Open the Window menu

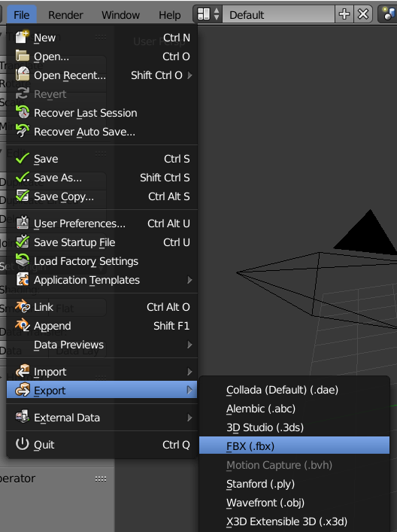point(120,15)
